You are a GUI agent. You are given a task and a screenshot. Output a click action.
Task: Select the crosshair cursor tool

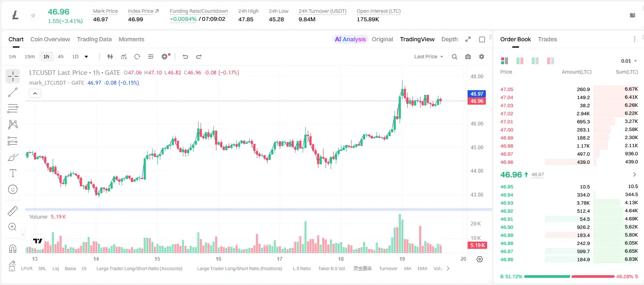[13, 76]
